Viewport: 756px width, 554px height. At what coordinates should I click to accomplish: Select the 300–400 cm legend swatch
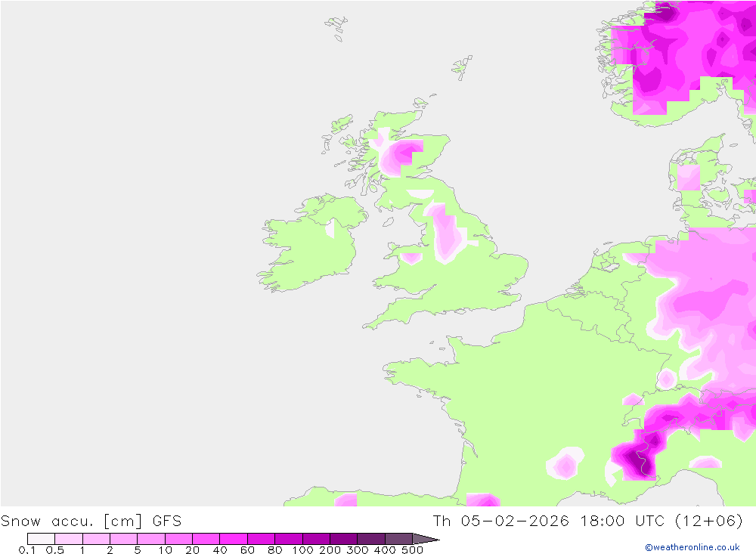point(370,539)
